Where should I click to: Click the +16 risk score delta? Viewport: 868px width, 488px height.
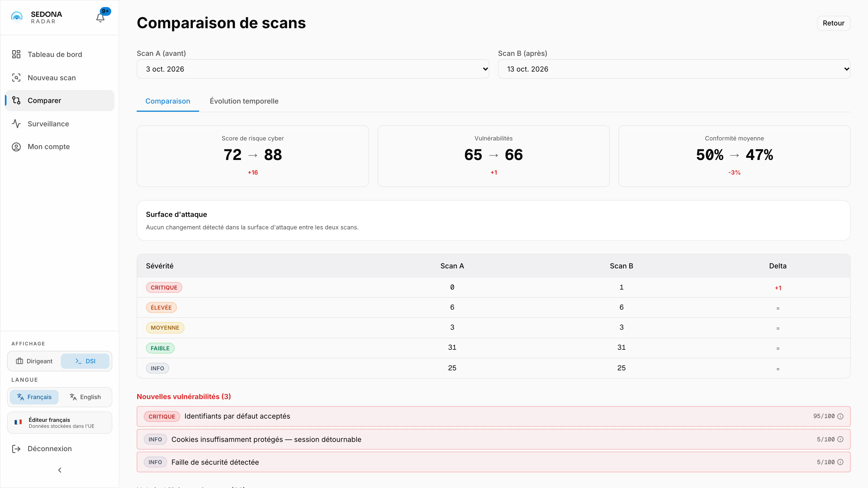[253, 172]
